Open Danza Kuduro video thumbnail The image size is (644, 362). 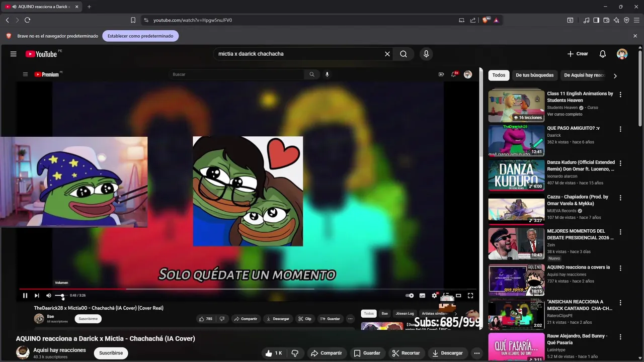[516, 175]
